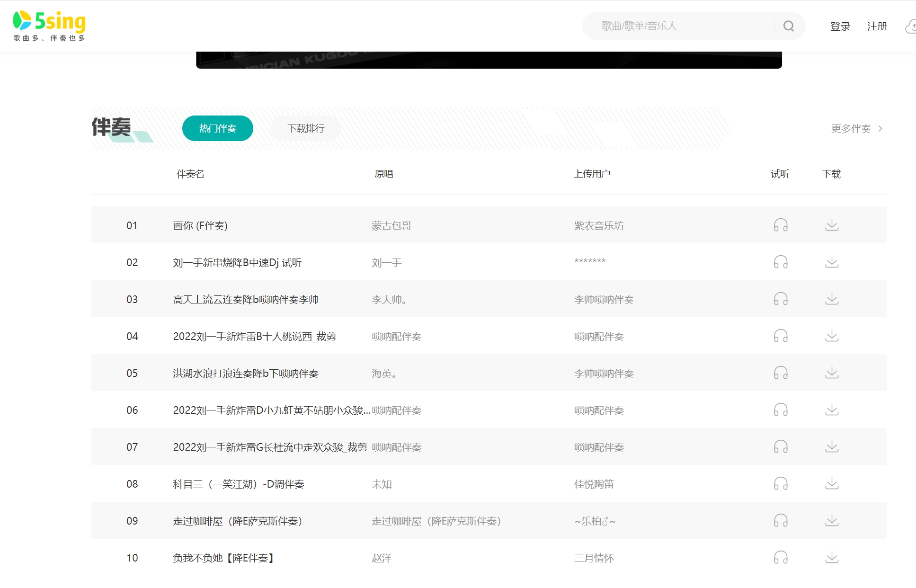The image size is (916, 588).
Task: Download the 画你 (F伴奏) accompaniment
Action: (x=832, y=225)
